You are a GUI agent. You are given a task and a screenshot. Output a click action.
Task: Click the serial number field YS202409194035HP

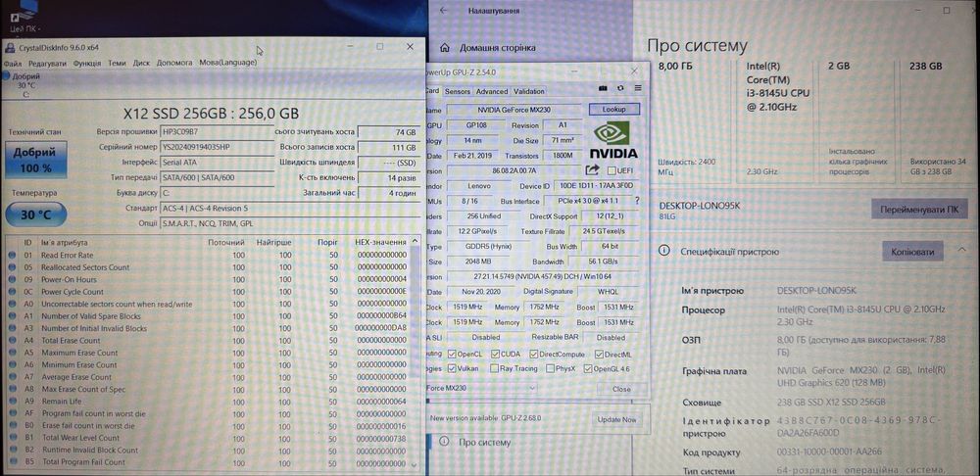pyautogui.click(x=217, y=148)
